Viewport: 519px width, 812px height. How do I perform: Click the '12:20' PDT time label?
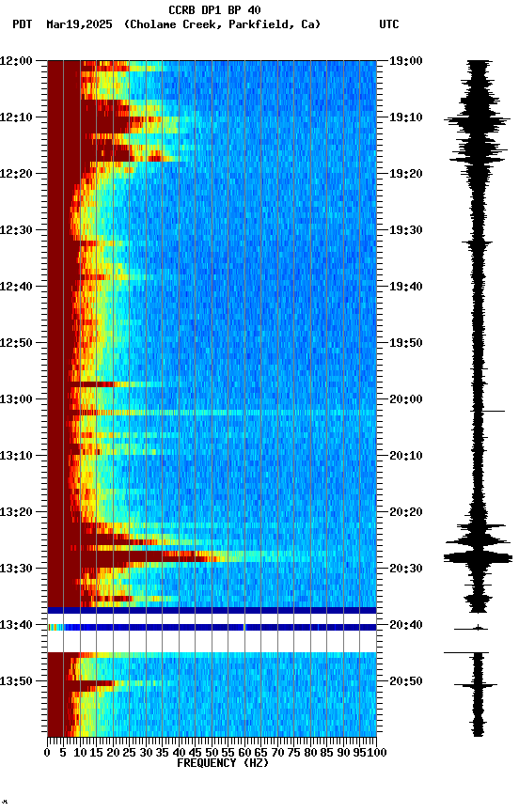[x=16, y=174]
